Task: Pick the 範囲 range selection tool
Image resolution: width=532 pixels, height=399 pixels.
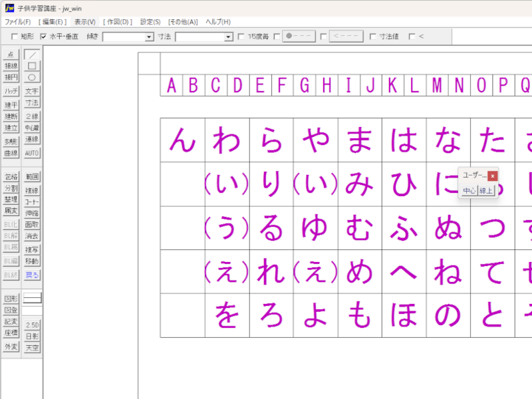Action: point(32,177)
